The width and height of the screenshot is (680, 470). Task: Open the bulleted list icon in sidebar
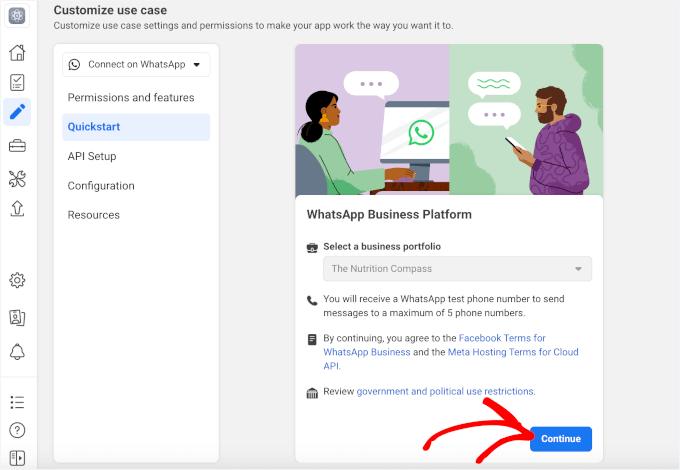pos(17,402)
